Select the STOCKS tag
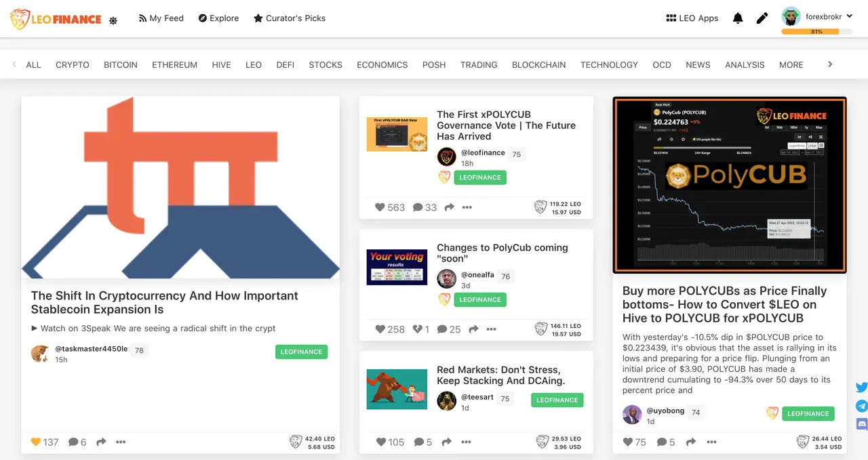The height and width of the screenshot is (460, 868). pyautogui.click(x=325, y=65)
